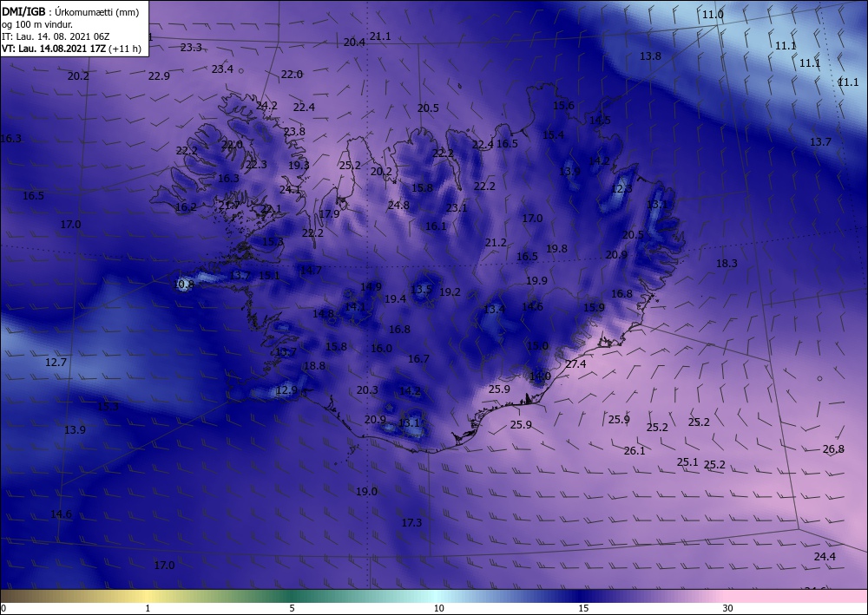Click the 23.3 value in the northwest
This screenshot has height=615, width=868.
[x=191, y=48]
